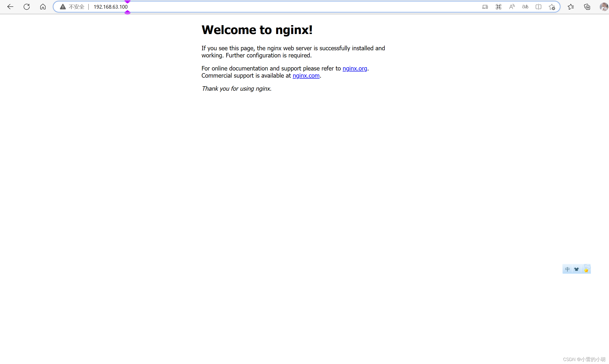
Task: Send this page to your devices
Action: click(x=485, y=7)
